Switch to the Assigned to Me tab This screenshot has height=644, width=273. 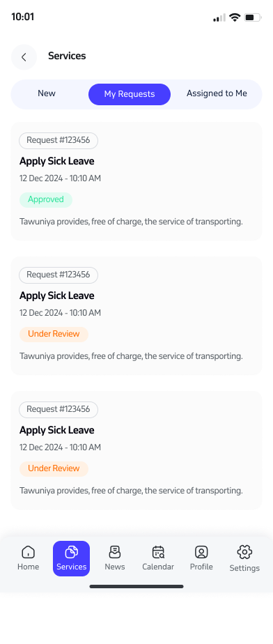click(217, 93)
